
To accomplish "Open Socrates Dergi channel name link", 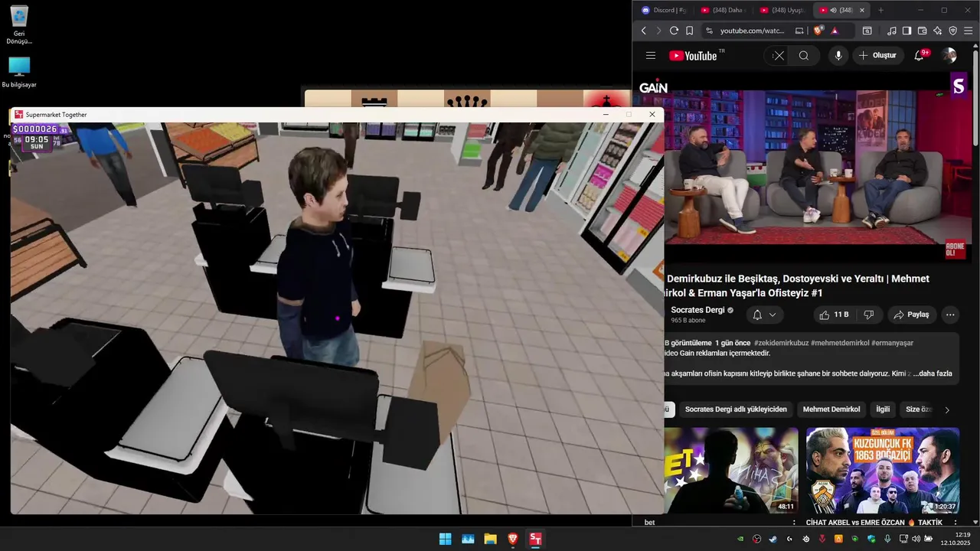I will coord(697,310).
